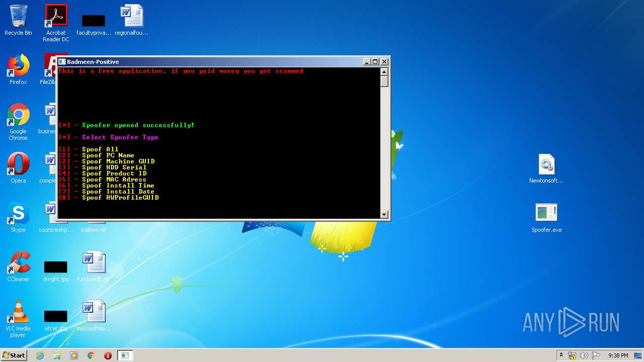The height and width of the screenshot is (362, 644).
Task: Launch Google Chrome desktop shortcut
Action: point(18,122)
